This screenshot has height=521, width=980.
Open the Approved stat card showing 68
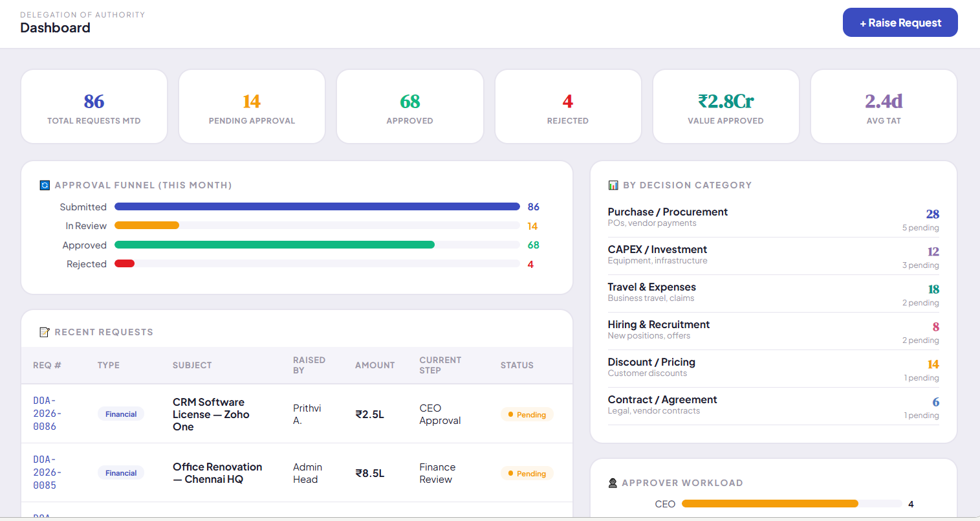(410, 107)
